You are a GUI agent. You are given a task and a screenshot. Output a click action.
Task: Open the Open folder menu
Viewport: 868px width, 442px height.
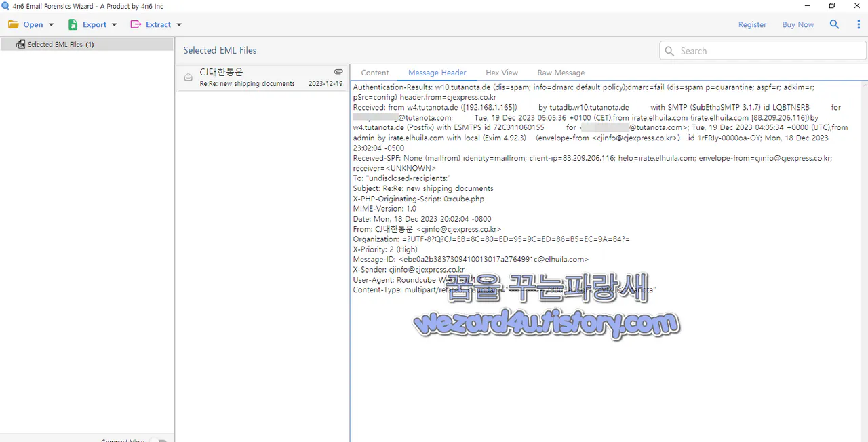pos(31,24)
